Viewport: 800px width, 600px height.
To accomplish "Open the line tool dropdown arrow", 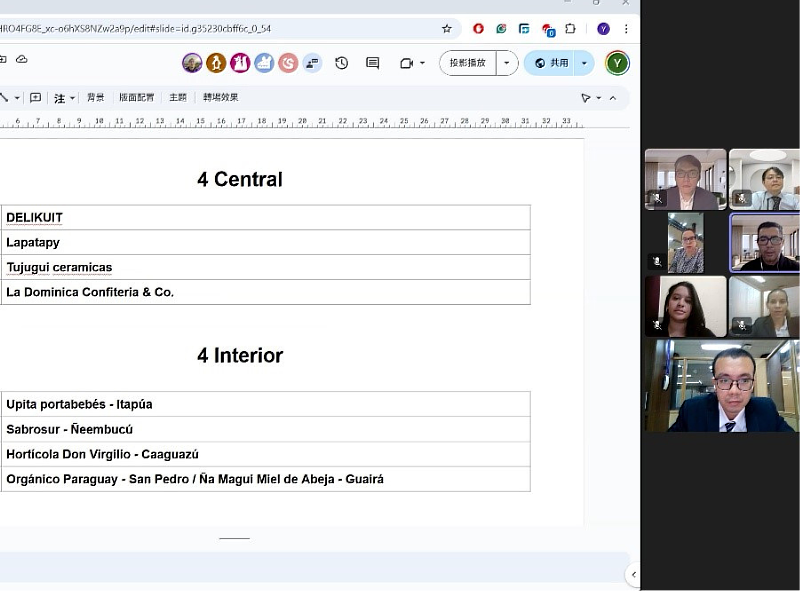I will pos(17,98).
